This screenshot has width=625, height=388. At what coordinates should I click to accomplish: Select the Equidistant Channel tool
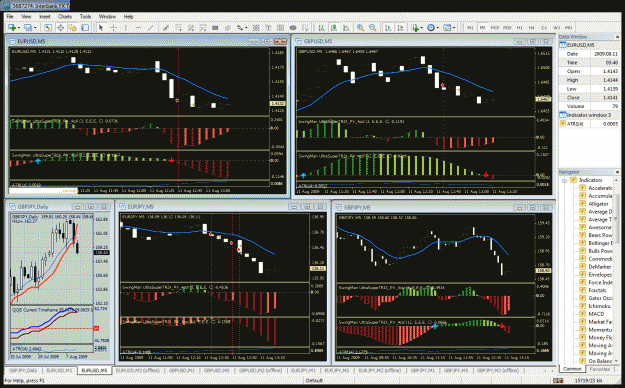tap(228, 28)
